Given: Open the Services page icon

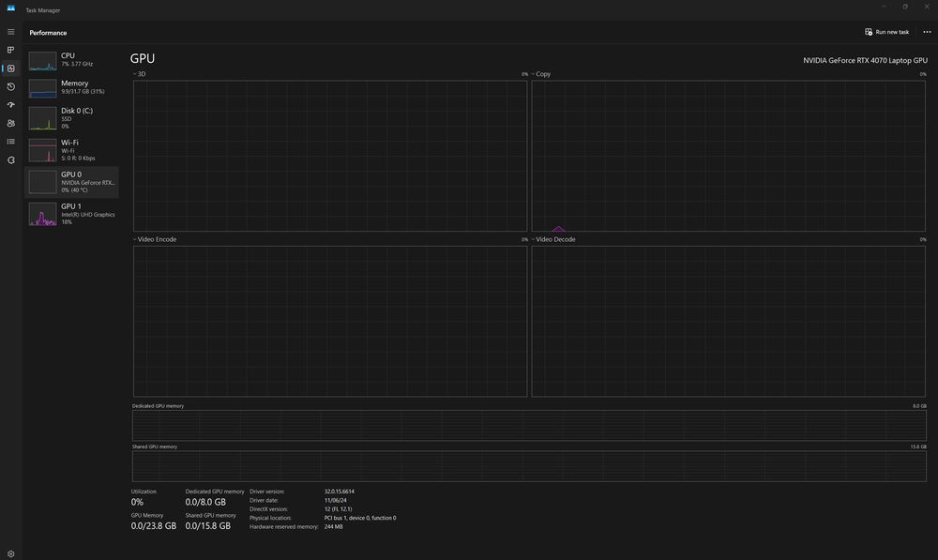Looking at the screenshot, I should pyautogui.click(x=10, y=159).
